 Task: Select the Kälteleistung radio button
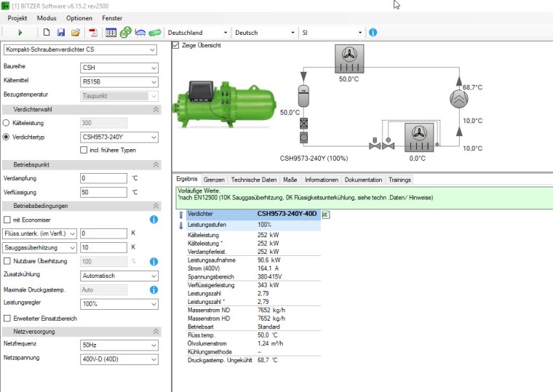7,123
